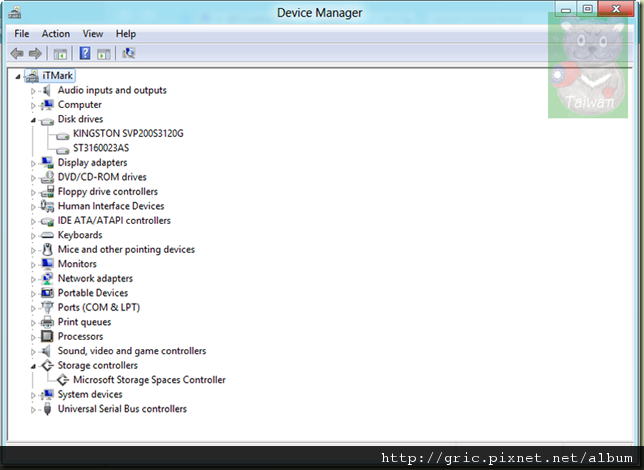Open the Action menu
644x470 pixels.
pos(56,34)
